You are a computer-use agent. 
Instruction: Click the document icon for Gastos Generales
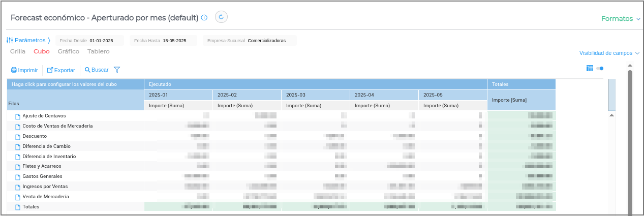click(17, 177)
